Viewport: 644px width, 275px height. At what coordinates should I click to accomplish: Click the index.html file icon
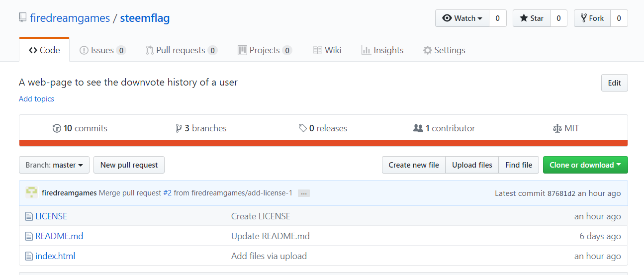[x=29, y=256]
